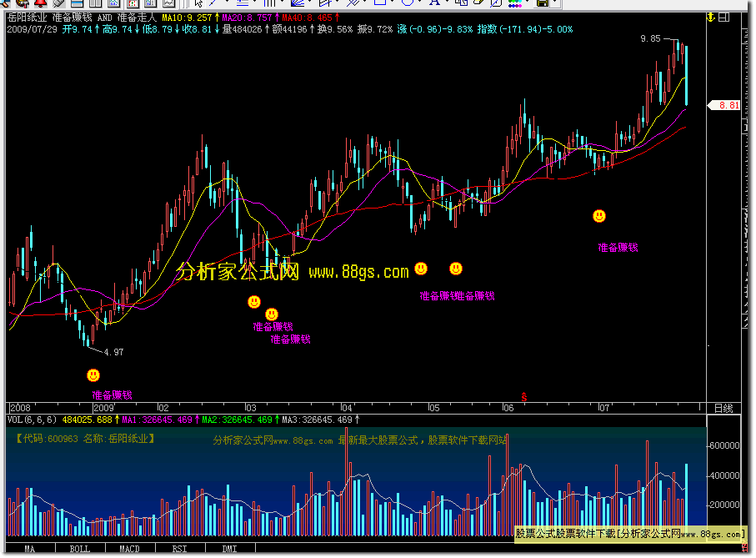Click the first smiley marker under the 03 dip
The width and height of the screenshot is (756, 558).
tap(254, 302)
